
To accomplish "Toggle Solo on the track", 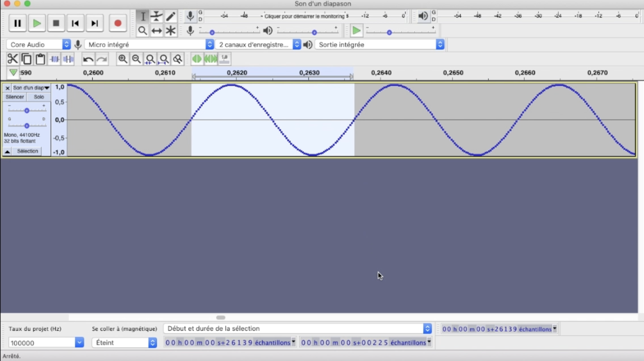I will point(39,97).
